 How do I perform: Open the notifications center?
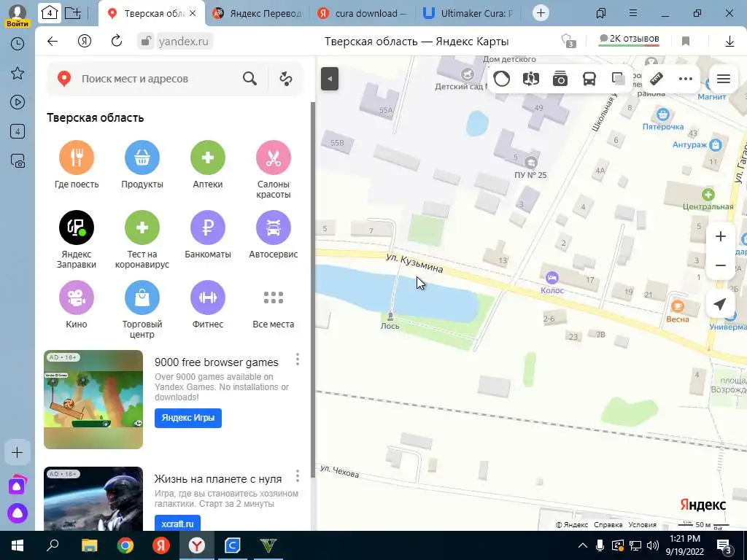pos(724,545)
